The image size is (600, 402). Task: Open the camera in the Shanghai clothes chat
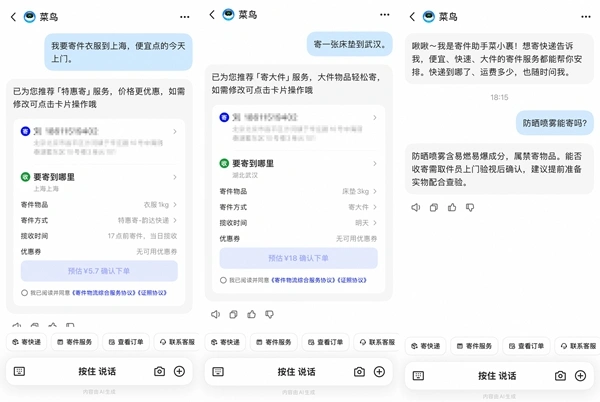(x=160, y=371)
